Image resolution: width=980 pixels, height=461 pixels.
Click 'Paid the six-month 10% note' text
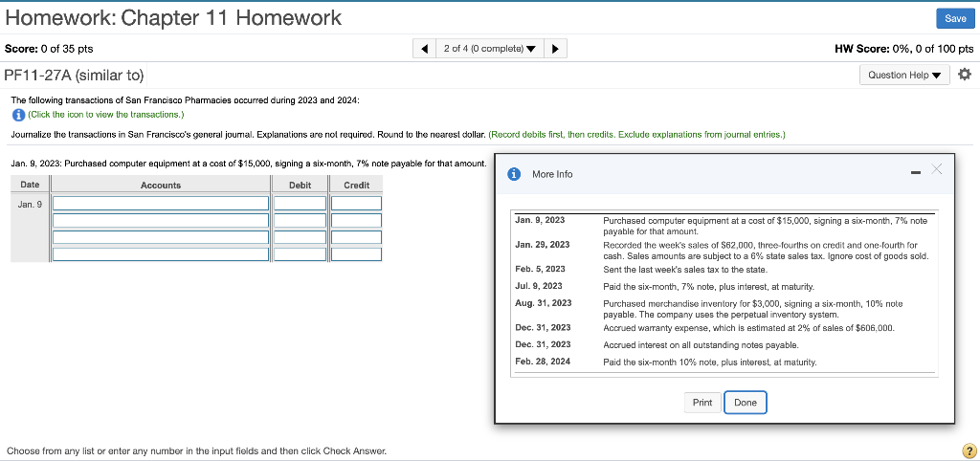point(709,362)
